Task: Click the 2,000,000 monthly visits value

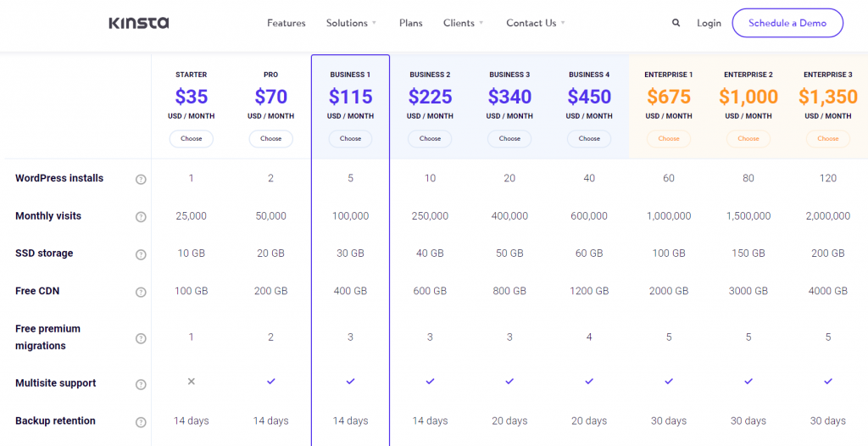Action: [828, 216]
